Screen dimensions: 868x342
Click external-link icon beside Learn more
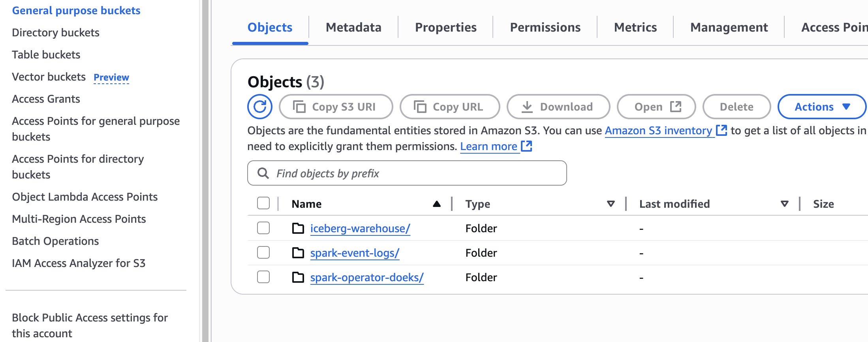click(526, 146)
